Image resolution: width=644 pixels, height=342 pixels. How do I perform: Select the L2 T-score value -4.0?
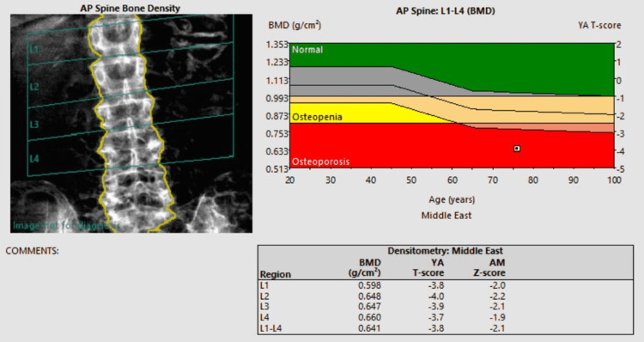point(435,296)
